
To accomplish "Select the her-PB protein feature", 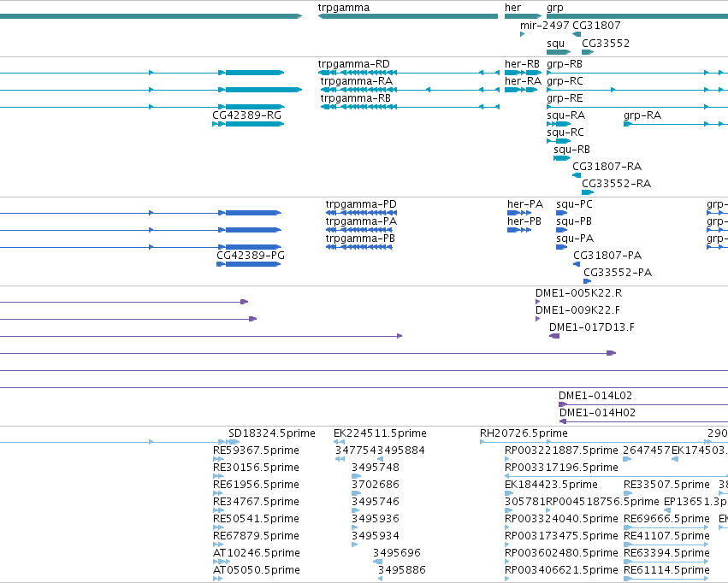I will click(x=519, y=230).
